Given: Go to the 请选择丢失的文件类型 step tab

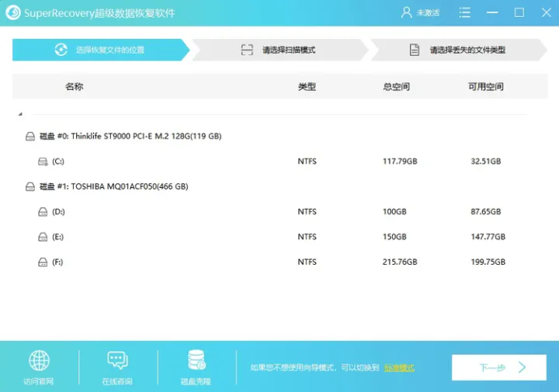Looking at the screenshot, I should click(457, 50).
